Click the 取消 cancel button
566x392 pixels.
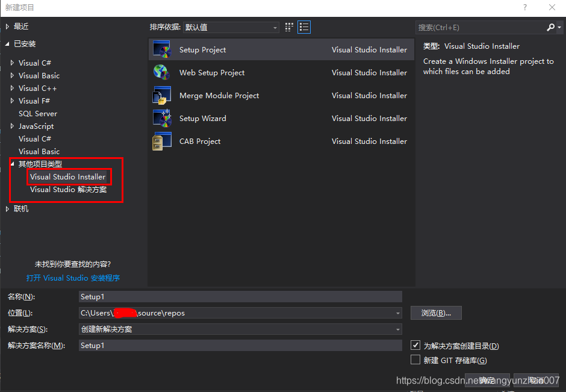pyautogui.click(x=536, y=380)
